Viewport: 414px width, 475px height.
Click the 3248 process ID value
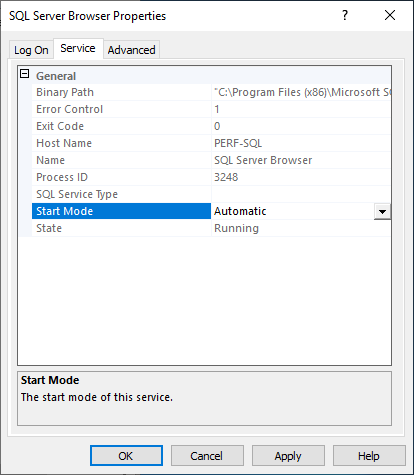tap(226, 177)
